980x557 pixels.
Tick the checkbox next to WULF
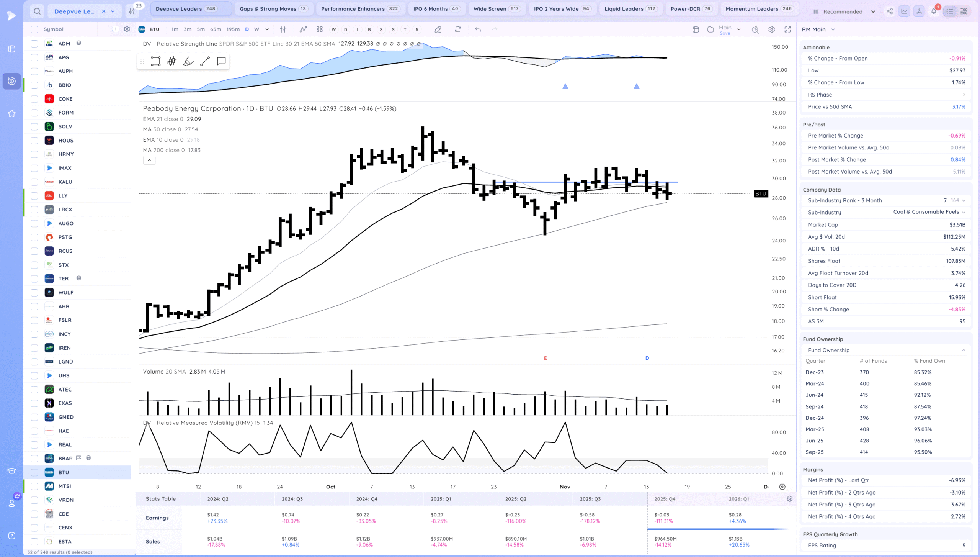34,293
